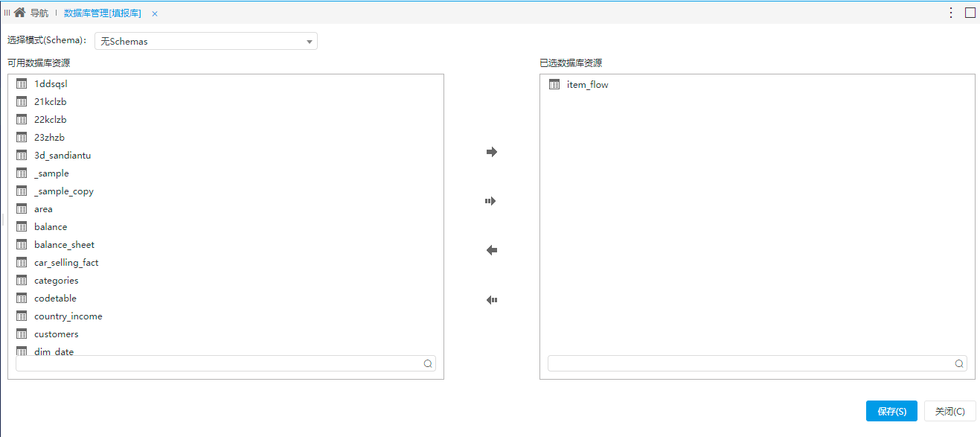Open the vertical three-dot more menu
The image size is (980, 437).
coord(950,13)
